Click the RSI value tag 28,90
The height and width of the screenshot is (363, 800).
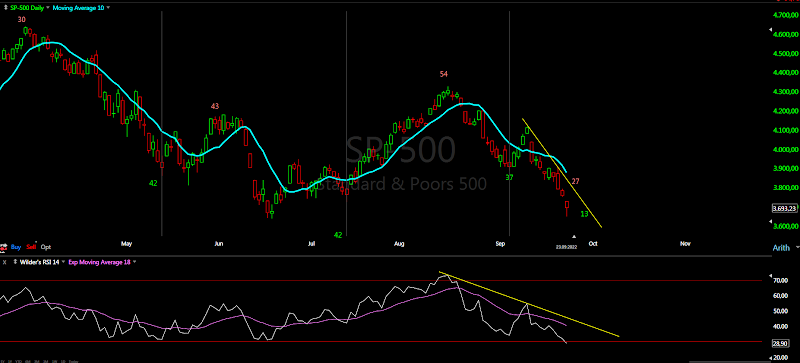pos(782,345)
